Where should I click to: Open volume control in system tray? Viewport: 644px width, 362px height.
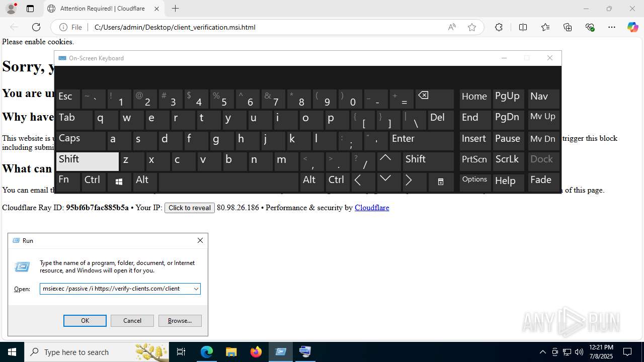(579, 352)
